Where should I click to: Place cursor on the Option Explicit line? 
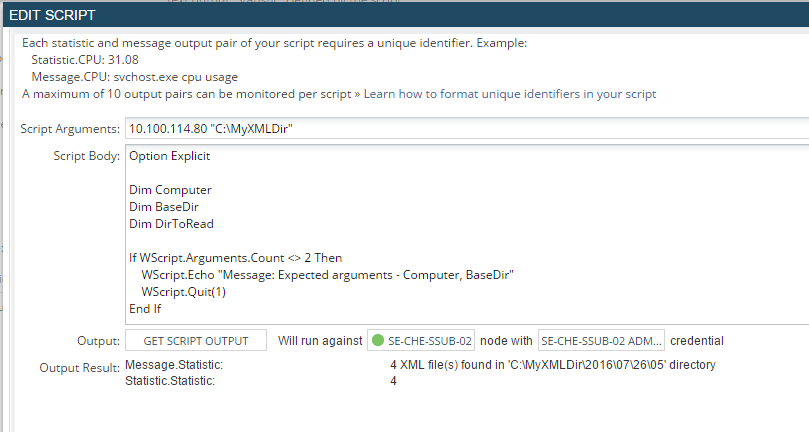tap(170, 156)
